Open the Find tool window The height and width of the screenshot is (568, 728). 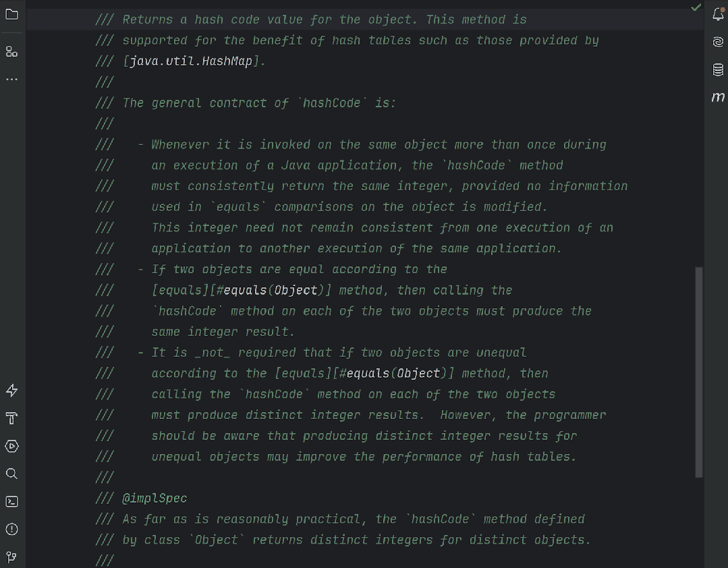click(x=11, y=474)
